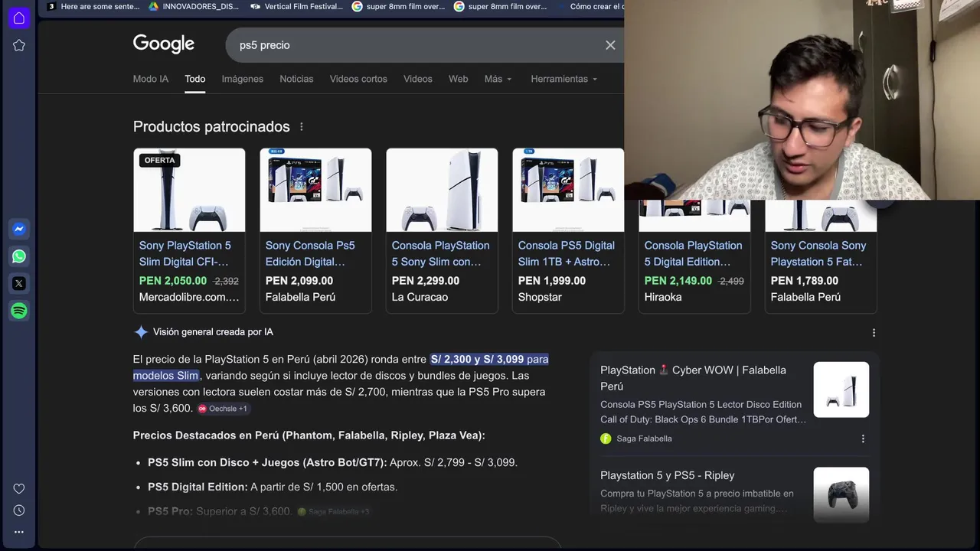Click price PEN 2,050.00
The image size is (980, 551).
[173, 281]
